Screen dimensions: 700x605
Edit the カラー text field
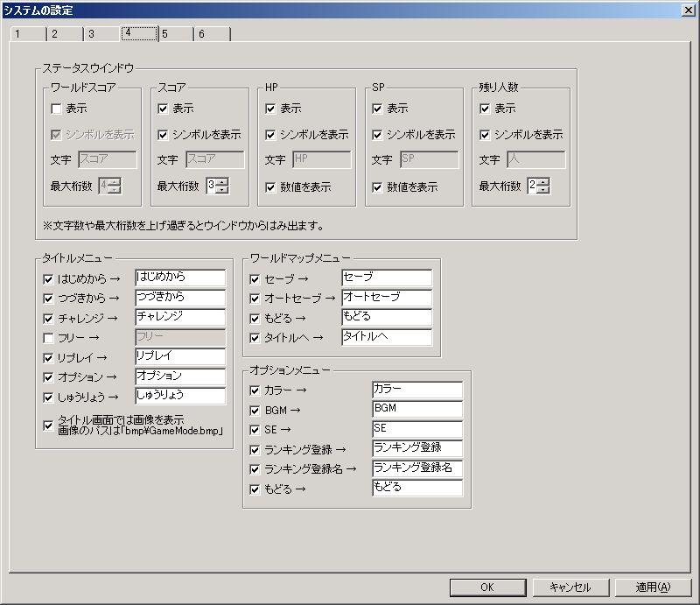click(x=417, y=390)
